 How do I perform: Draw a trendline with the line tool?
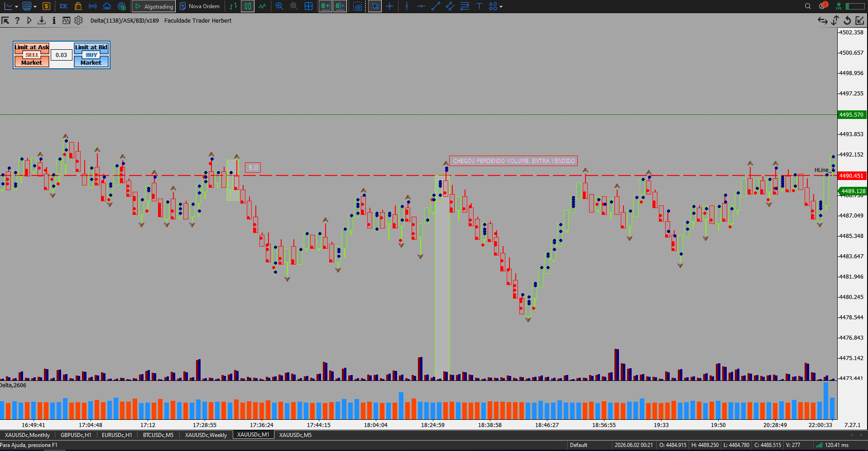click(x=436, y=6)
